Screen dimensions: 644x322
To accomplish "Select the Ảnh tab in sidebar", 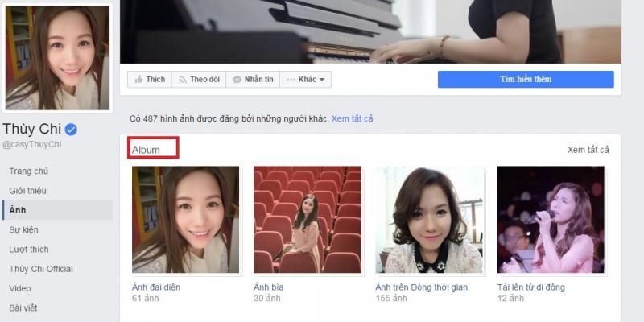I will coord(18,210).
